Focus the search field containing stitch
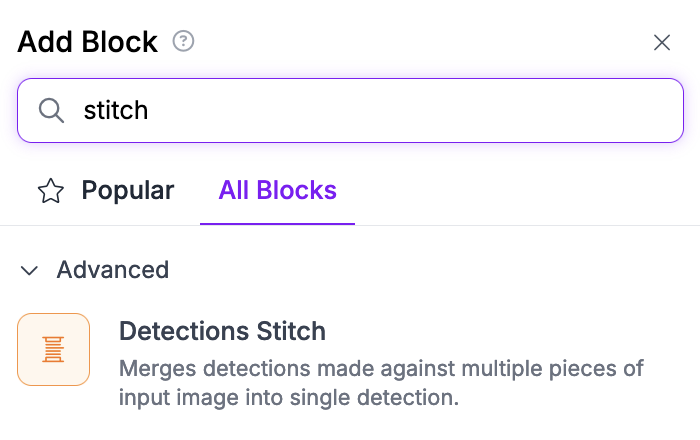This screenshot has width=700, height=440. tap(350, 111)
